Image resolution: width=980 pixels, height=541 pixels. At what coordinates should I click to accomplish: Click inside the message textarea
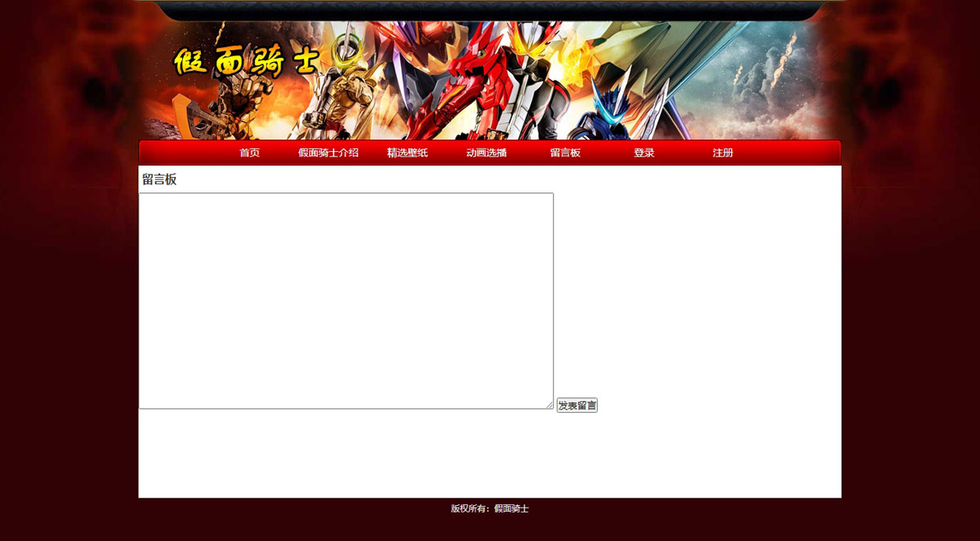pos(346,300)
